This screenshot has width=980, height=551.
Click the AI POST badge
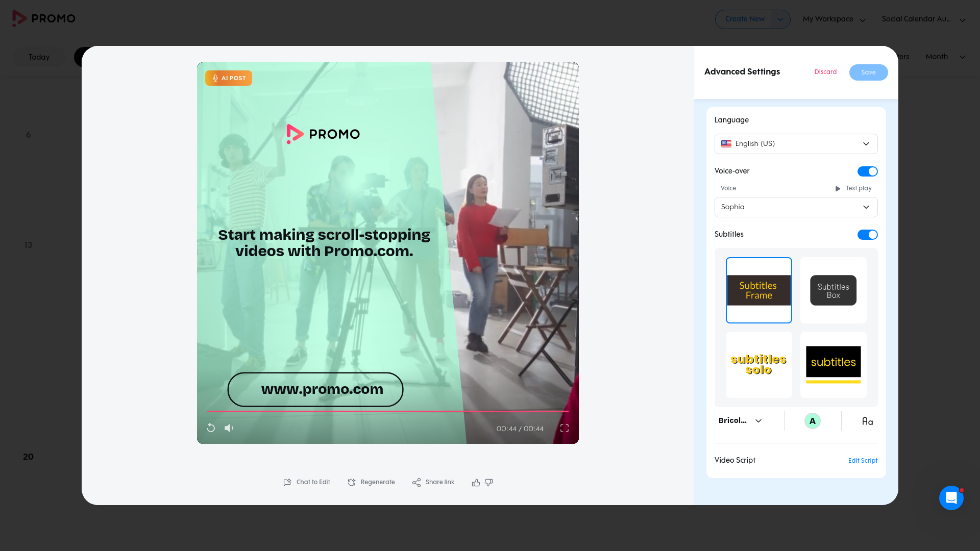[229, 78]
